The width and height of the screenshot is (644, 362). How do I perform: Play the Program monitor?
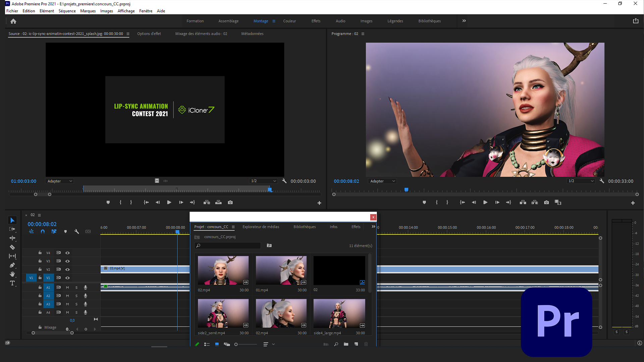click(x=485, y=202)
